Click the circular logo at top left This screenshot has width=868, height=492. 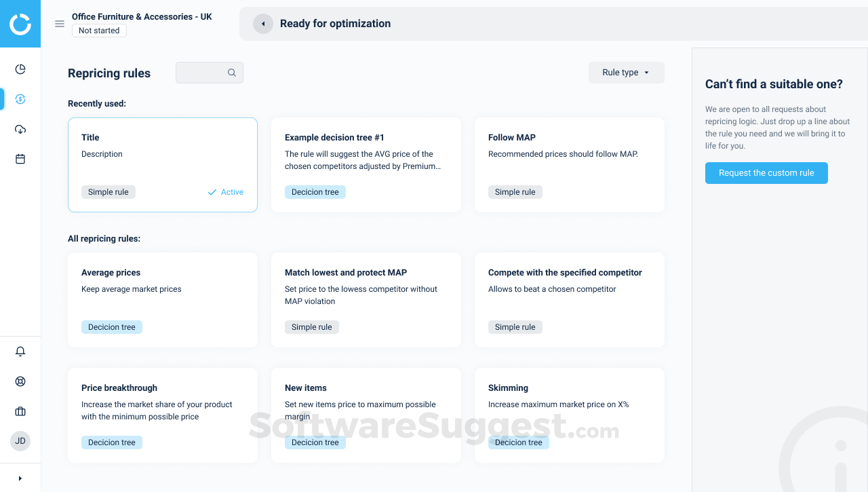(20, 24)
